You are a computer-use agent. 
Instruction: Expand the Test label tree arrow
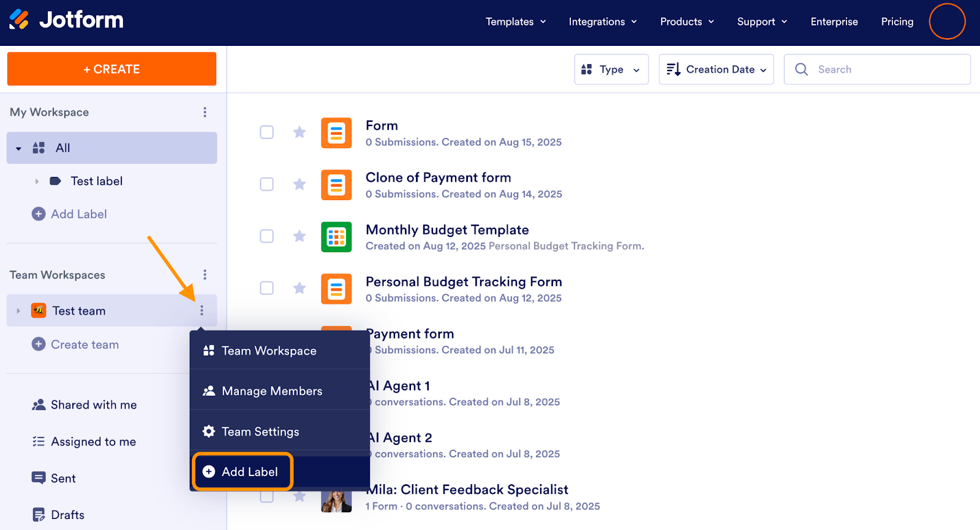tap(37, 181)
